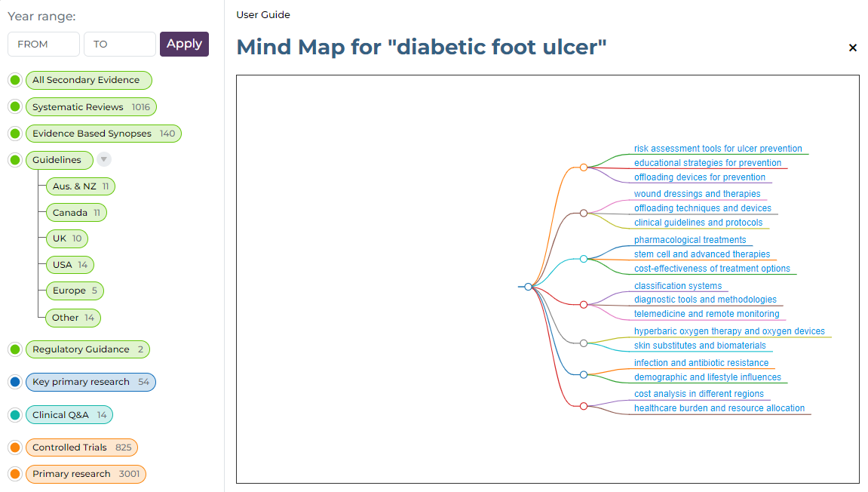Toggle the Systematic Reviews filter circle
Image resolution: width=868 pixels, height=492 pixels.
(x=15, y=107)
